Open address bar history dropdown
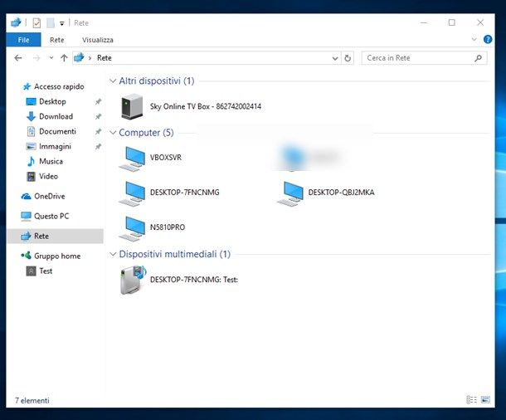The image size is (506, 420). click(x=335, y=58)
